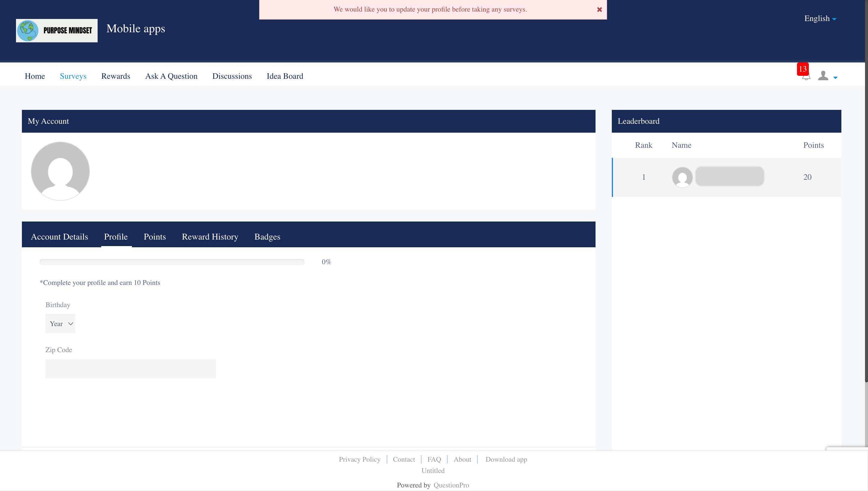Open the Reward History tab
The image size is (868, 491).
click(209, 237)
